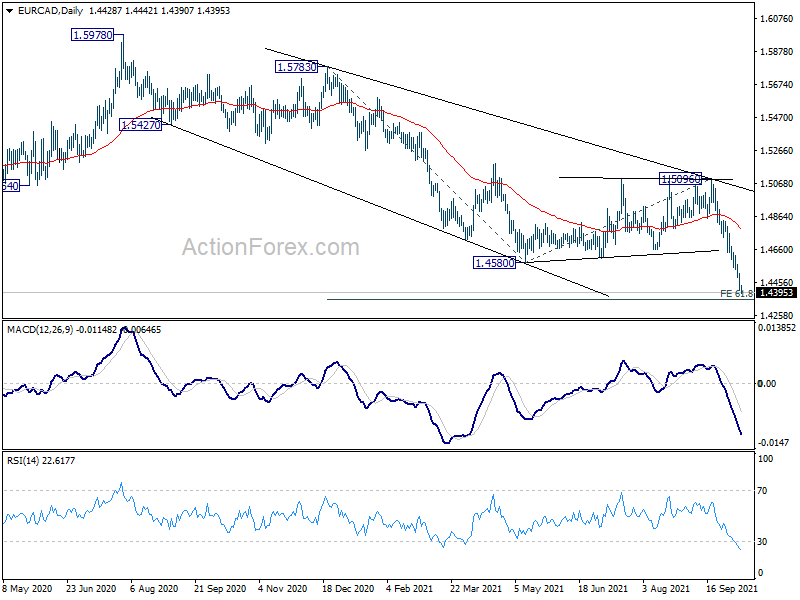Click the EURCAD,Daily chart title
This screenshot has height=600, width=800.
pyautogui.click(x=50, y=11)
